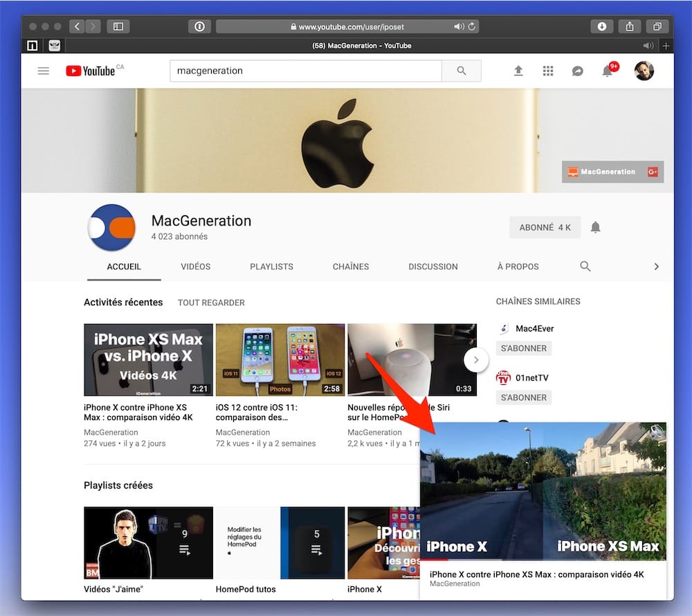Go back with Safari's back arrow
The height and width of the screenshot is (616, 692).
click(77, 26)
